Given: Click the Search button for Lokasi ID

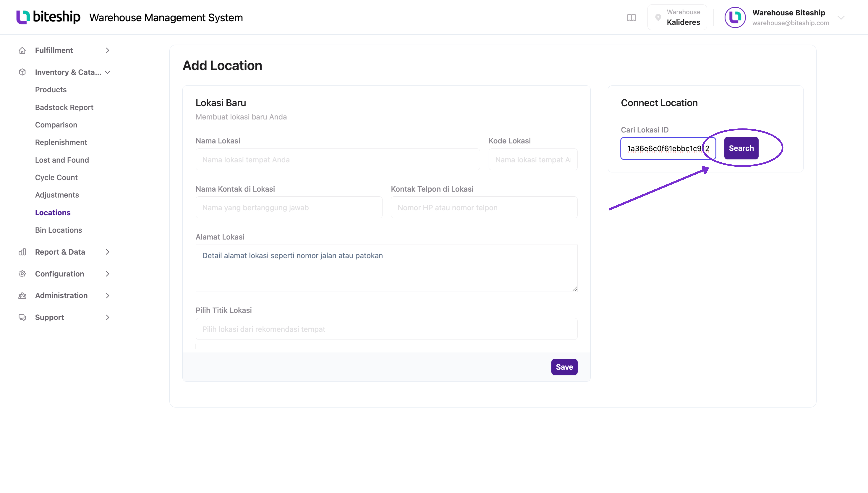Looking at the screenshot, I should click(x=741, y=148).
